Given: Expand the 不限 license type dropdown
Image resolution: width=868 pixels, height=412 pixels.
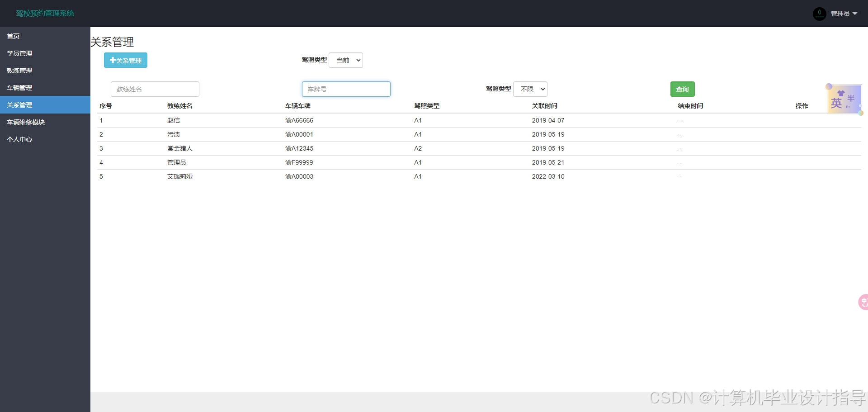Looking at the screenshot, I should (530, 89).
